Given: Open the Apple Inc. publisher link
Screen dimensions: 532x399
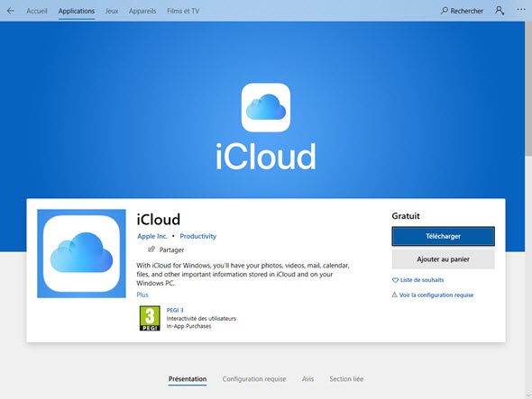Looking at the screenshot, I should 152,236.
